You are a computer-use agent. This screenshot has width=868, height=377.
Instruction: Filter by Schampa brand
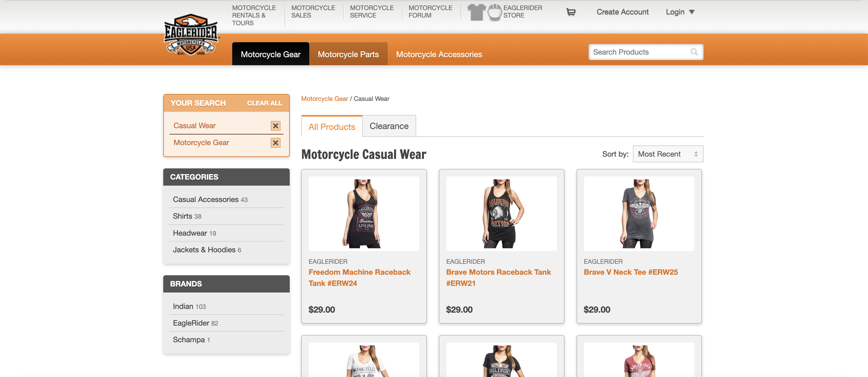(191, 340)
